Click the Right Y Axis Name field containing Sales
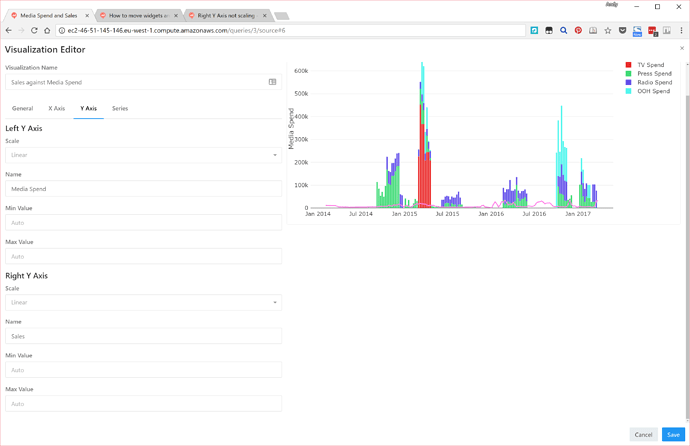Image resolution: width=690 pixels, height=446 pixels. click(x=143, y=336)
